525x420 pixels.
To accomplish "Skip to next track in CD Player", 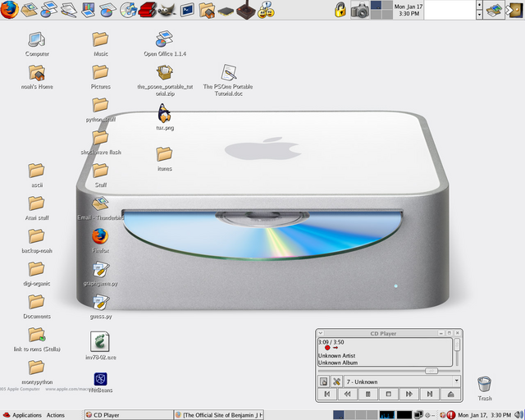I will (430, 394).
